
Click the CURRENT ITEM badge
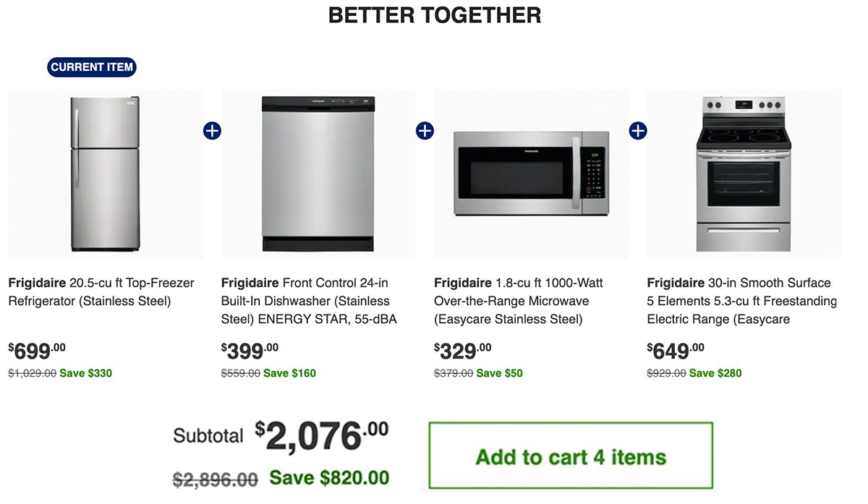pos(91,67)
